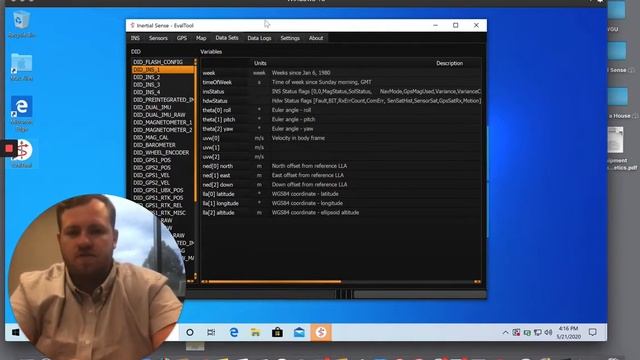Open the notification center icon
The height and width of the screenshot is (360, 640).
click(x=593, y=333)
